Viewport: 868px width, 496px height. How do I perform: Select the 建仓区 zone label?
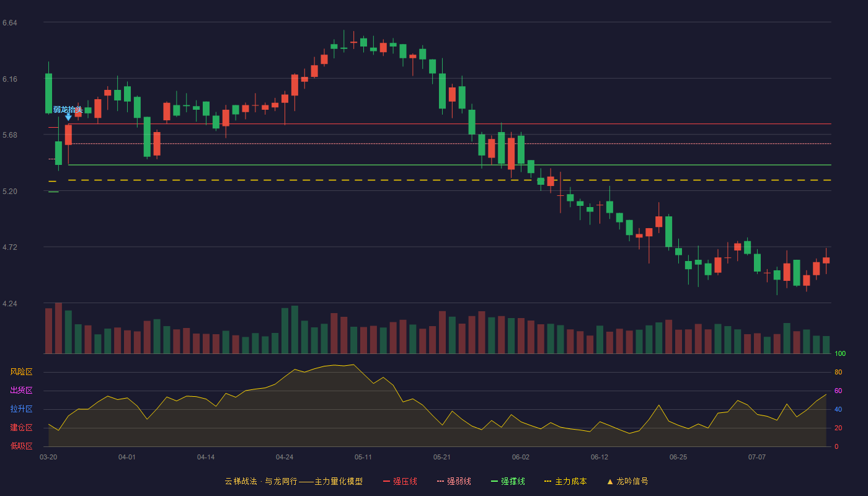pyautogui.click(x=21, y=428)
